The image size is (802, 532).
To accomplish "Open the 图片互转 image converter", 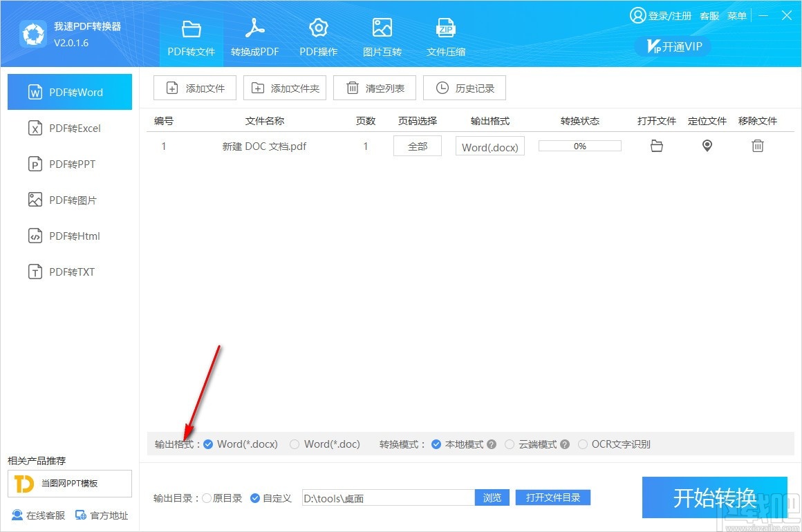I will 382,35.
